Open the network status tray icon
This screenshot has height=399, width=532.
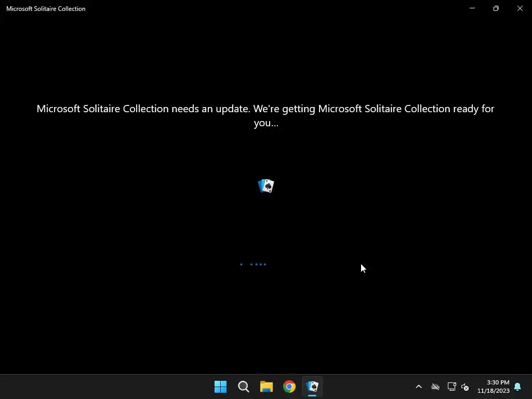pos(451,387)
